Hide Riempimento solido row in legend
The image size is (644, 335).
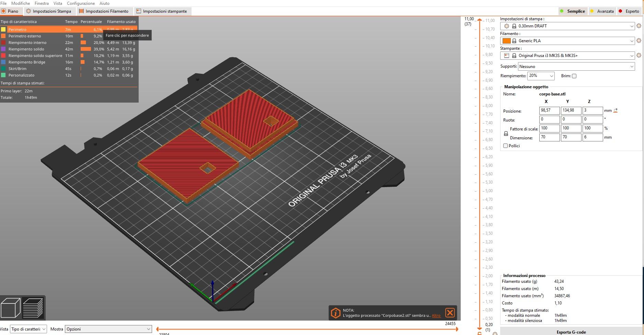(x=69, y=49)
